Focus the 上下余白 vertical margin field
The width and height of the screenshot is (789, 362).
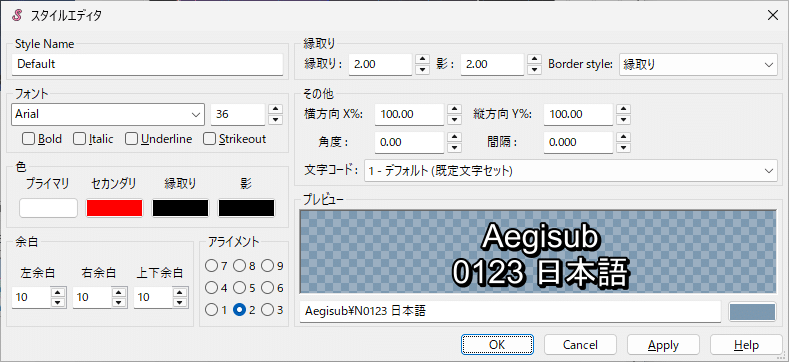[x=153, y=298]
